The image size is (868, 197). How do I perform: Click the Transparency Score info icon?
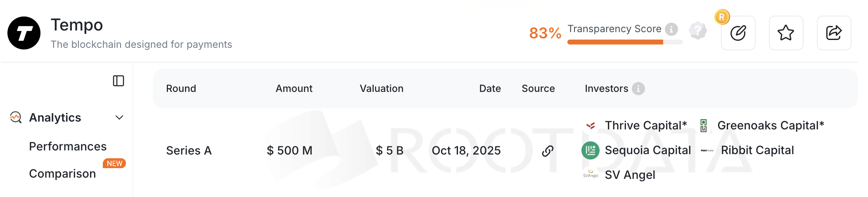click(x=671, y=29)
